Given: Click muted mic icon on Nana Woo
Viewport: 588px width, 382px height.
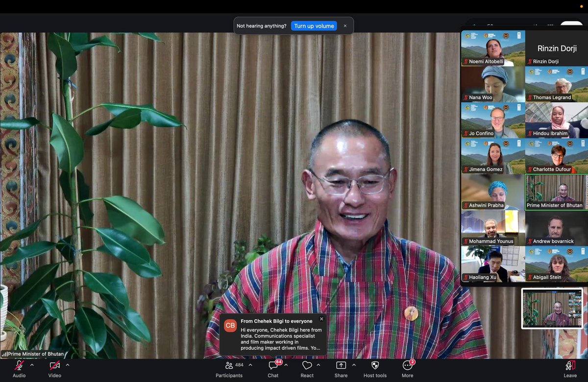Looking at the screenshot, I should click(x=466, y=97).
